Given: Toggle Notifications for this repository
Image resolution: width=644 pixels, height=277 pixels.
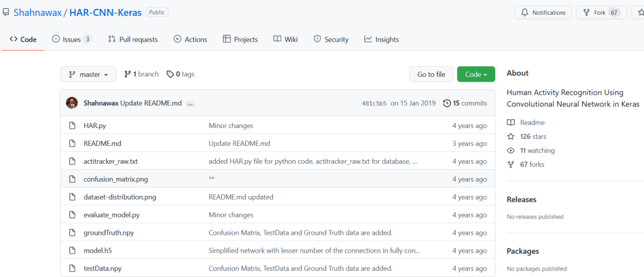Looking at the screenshot, I should (543, 13).
